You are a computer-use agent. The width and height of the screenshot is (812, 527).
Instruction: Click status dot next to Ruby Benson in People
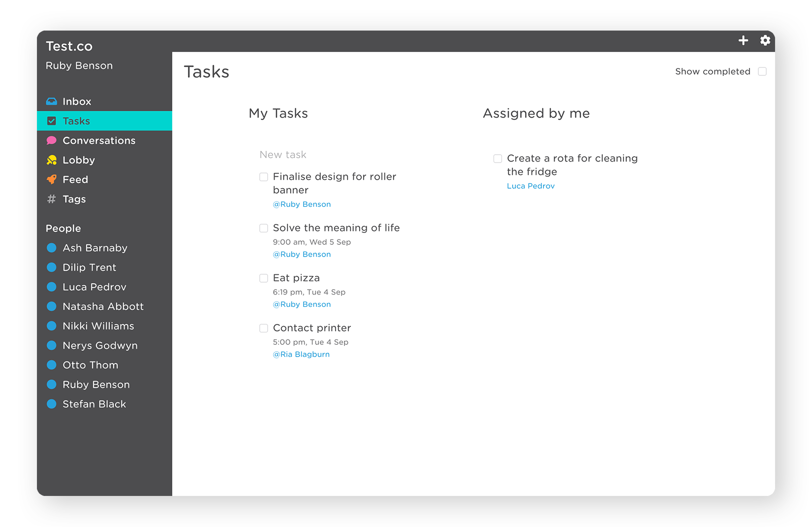(x=51, y=385)
